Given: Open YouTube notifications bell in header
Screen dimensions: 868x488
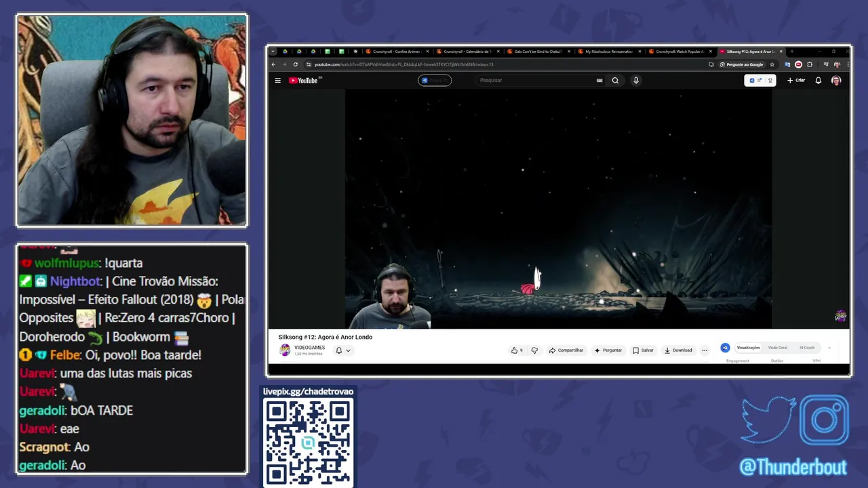Looking at the screenshot, I should (x=818, y=80).
